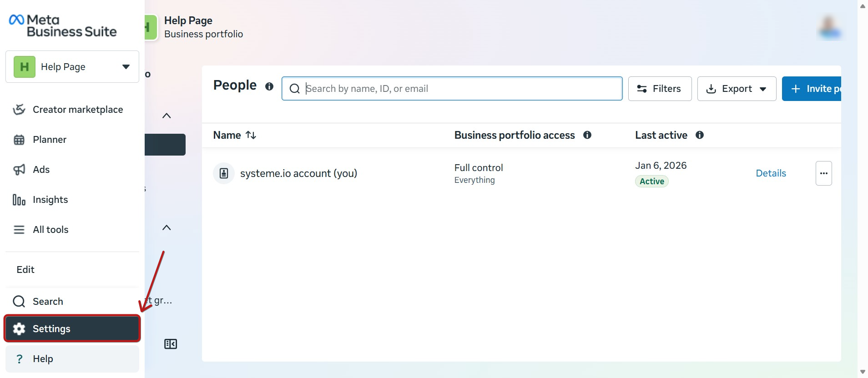
Task: Open the three-dot menu for systeme.io account
Action: click(823, 173)
